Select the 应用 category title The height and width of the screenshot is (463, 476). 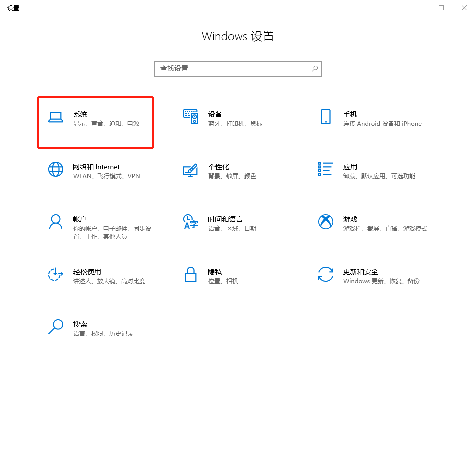point(350,167)
